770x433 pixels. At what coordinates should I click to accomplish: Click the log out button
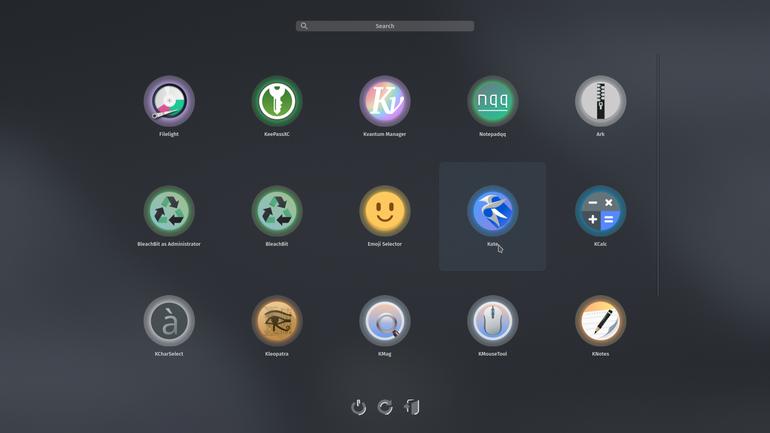412,407
